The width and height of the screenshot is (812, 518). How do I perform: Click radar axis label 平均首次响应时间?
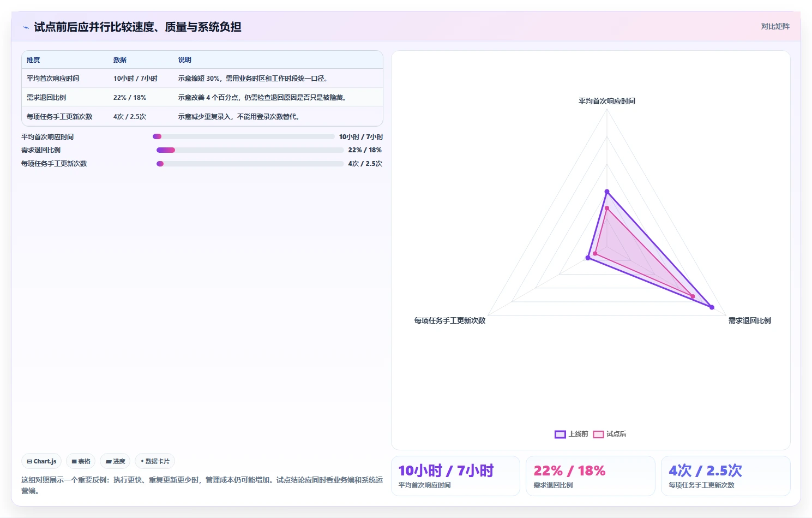(x=607, y=101)
